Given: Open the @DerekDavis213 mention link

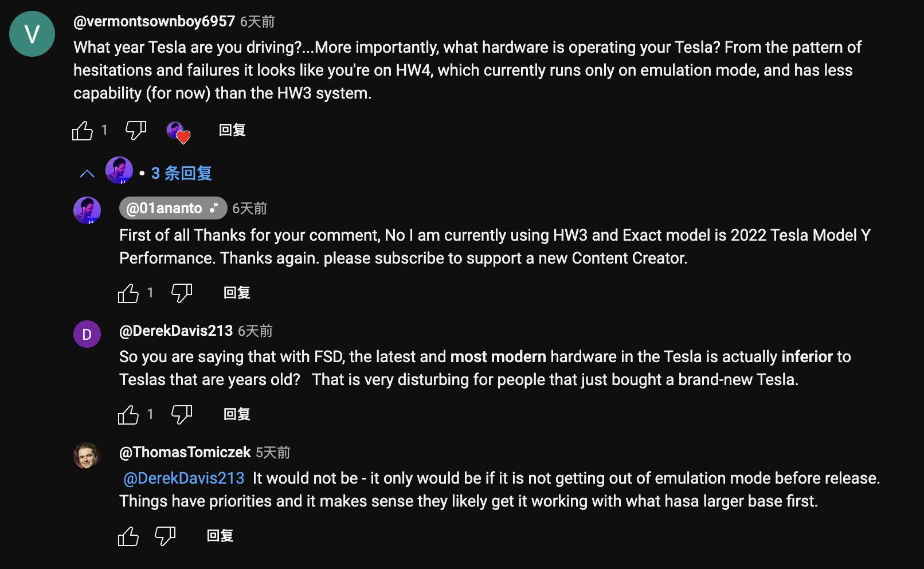Looking at the screenshot, I should point(184,478).
